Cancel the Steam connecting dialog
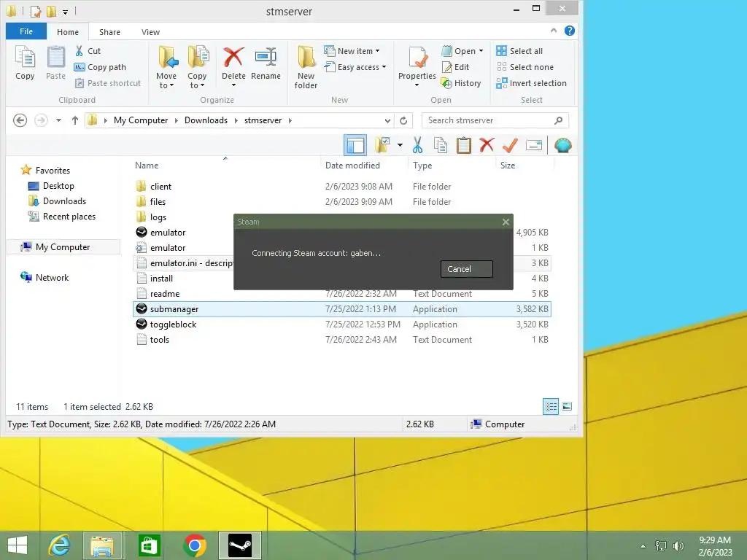747x560 pixels. point(466,269)
